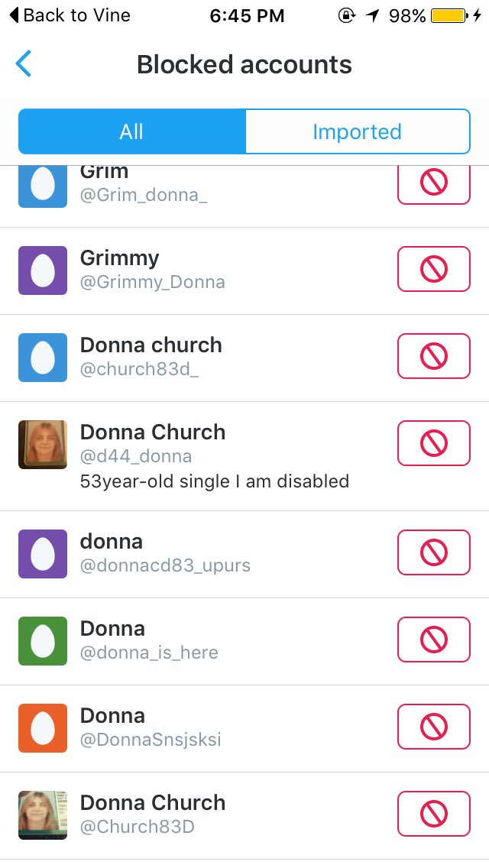This screenshot has height=868, width=489.
Task: Return via Back to Vine
Action: [x=70, y=15]
